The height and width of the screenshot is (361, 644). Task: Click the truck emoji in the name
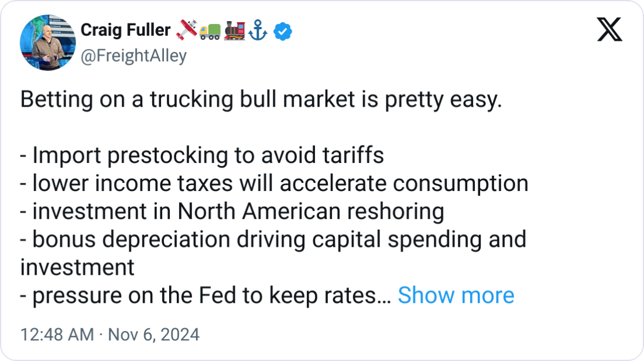210,30
